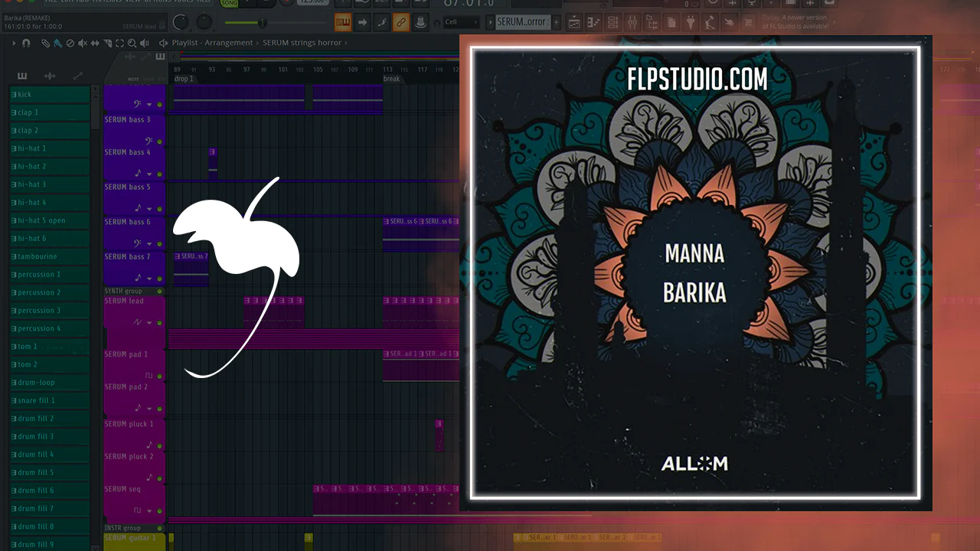Open the SERUM..orror pattern selector
The width and height of the screenshot is (980, 551).
[x=522, y=22]
